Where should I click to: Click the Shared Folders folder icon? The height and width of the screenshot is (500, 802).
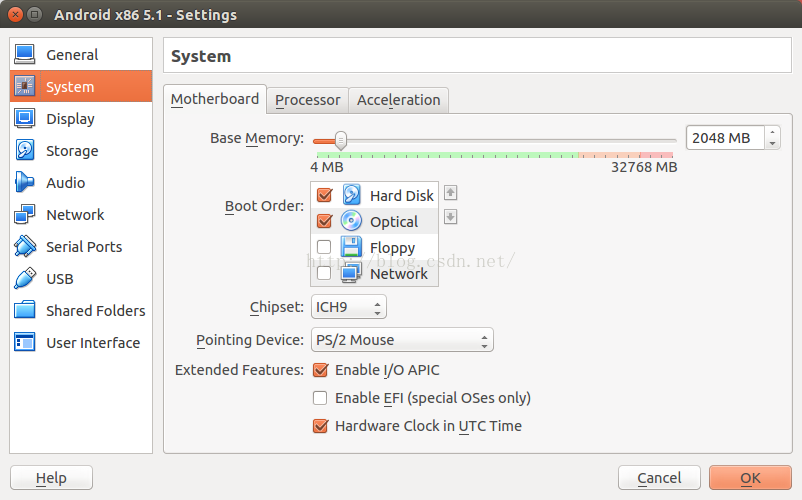[25, 310]
